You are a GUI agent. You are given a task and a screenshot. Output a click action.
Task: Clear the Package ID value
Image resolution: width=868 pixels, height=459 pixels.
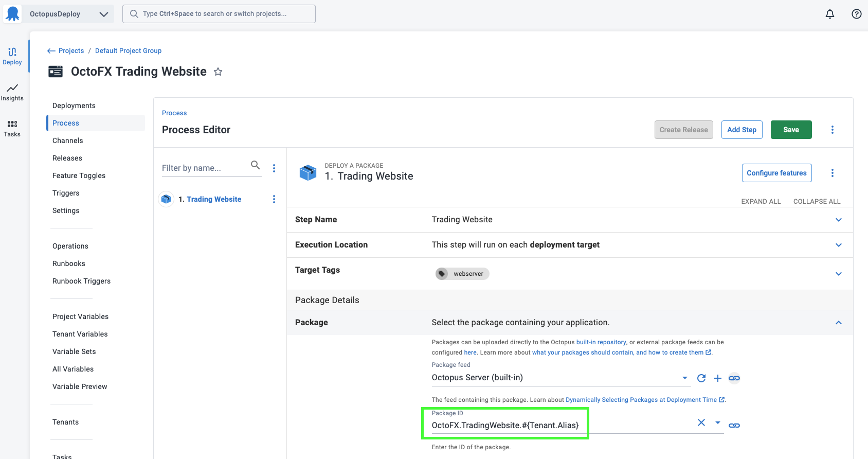pyautogui.click(x=701, y=422)
